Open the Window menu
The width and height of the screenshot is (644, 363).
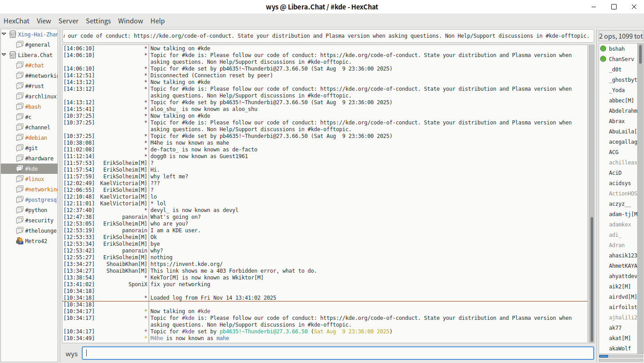point(130,21)
